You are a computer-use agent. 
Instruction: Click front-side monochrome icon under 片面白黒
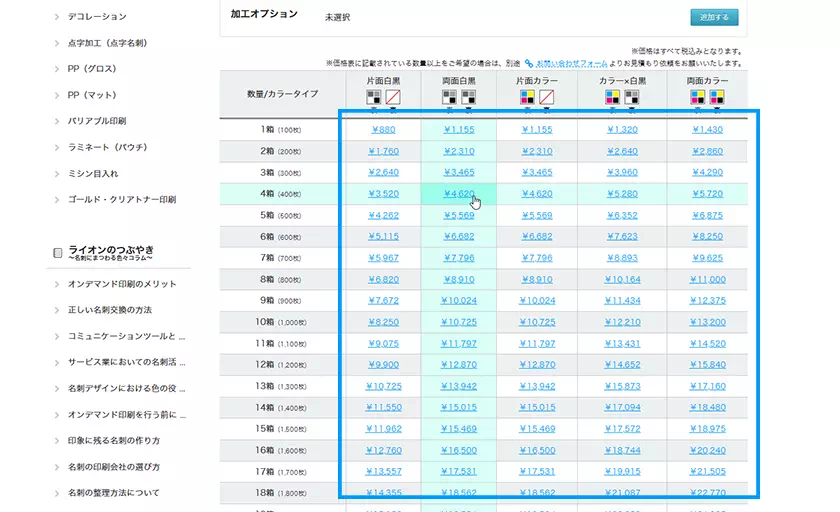coord(373,97)
